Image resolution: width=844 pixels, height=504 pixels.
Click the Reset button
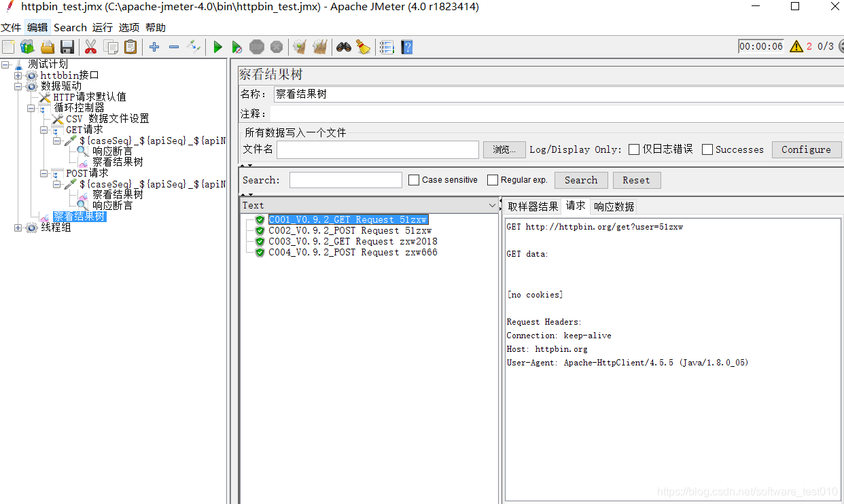tap(636, 180)
